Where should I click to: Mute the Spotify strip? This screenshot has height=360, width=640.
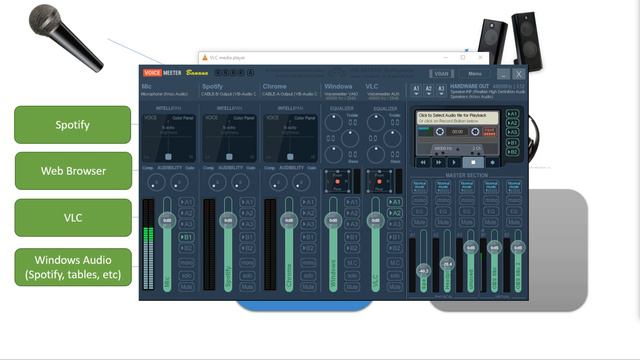point(247,287)
